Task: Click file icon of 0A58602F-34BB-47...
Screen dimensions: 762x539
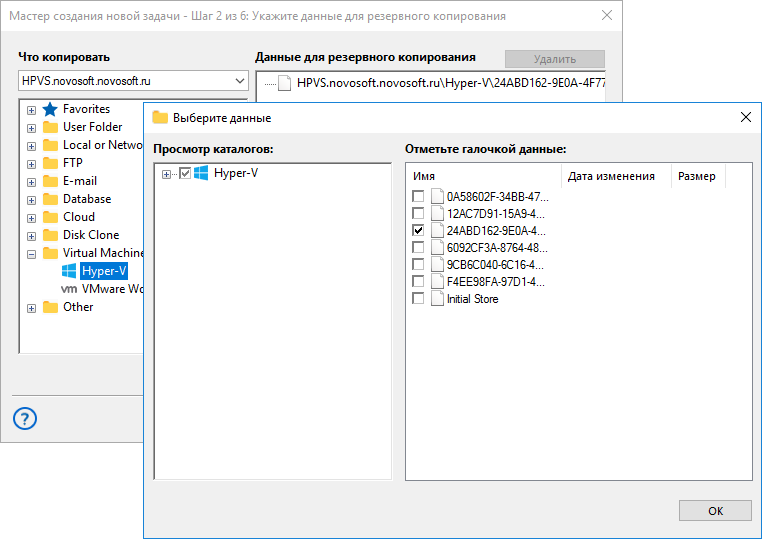Action: click(437, 196)
